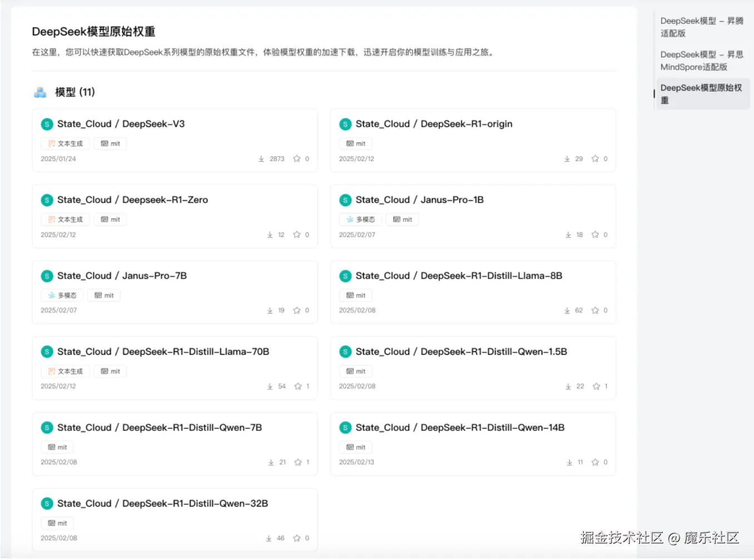This screenshot has width=754, height=560.
Task: Star the DeepSeek-R1-Distill-Qwen-1.5B model
Action: tap(596, 386)
